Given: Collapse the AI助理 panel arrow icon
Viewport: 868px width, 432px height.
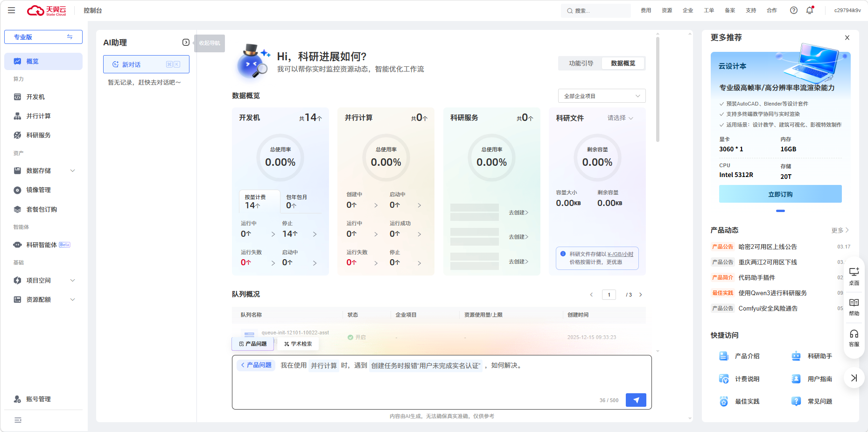Looking at the screenshot, I should tap(186, 42).
